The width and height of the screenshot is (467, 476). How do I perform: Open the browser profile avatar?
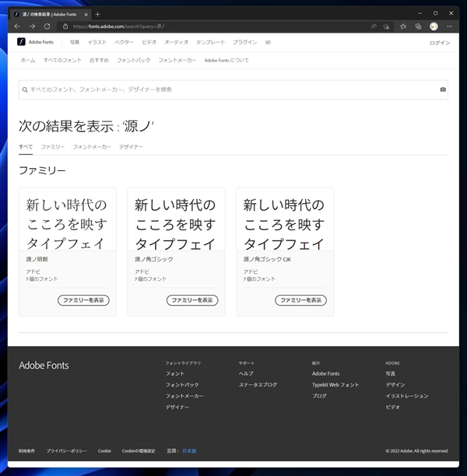pos(434,26)
